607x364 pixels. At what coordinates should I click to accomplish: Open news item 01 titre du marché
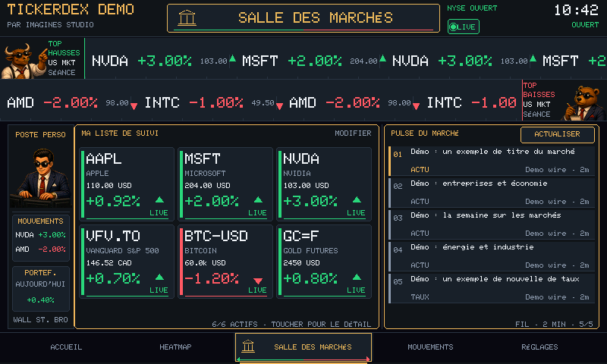(492, 161)
